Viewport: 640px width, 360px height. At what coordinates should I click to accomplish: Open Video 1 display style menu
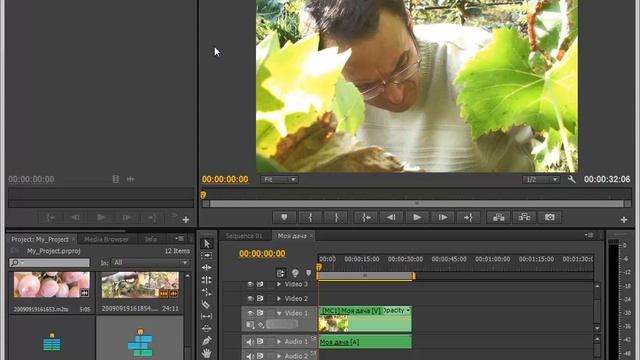click(x=250, y=325)
